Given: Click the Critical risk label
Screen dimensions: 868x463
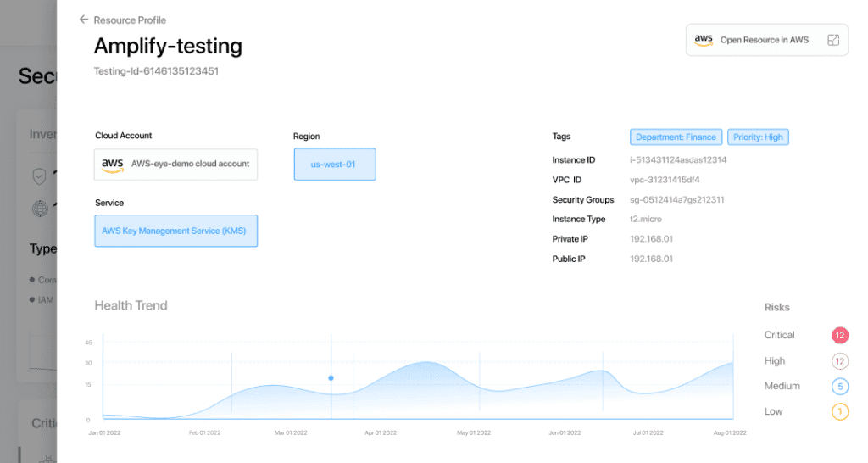Looking at the screenshot, I should (780, 335).
